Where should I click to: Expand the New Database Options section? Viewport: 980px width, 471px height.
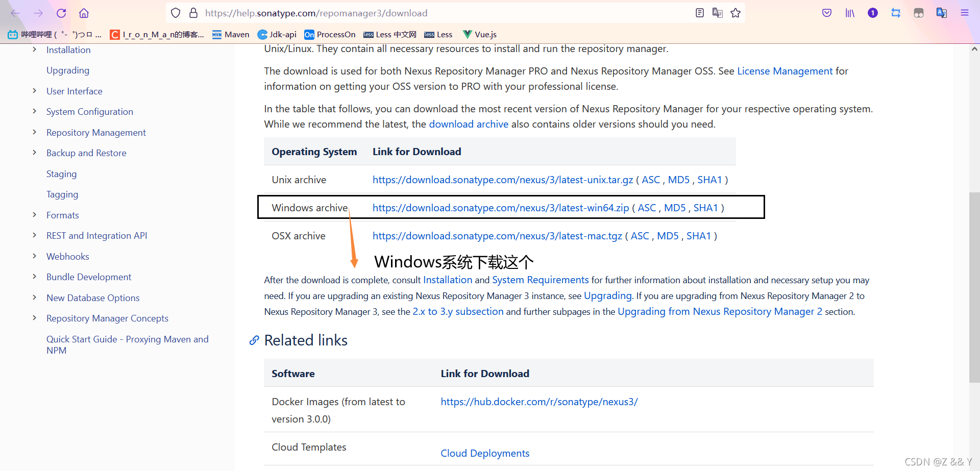coord(34,298)
